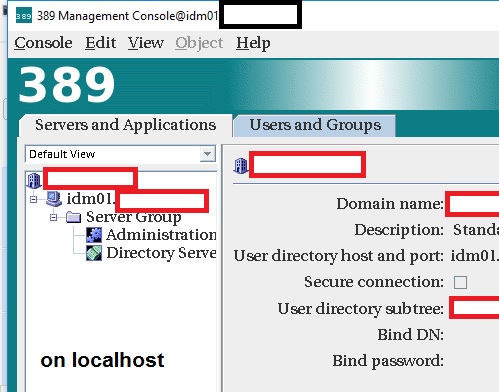Select the Administration Server entry

pyautogui.click(x=161, y=235)
